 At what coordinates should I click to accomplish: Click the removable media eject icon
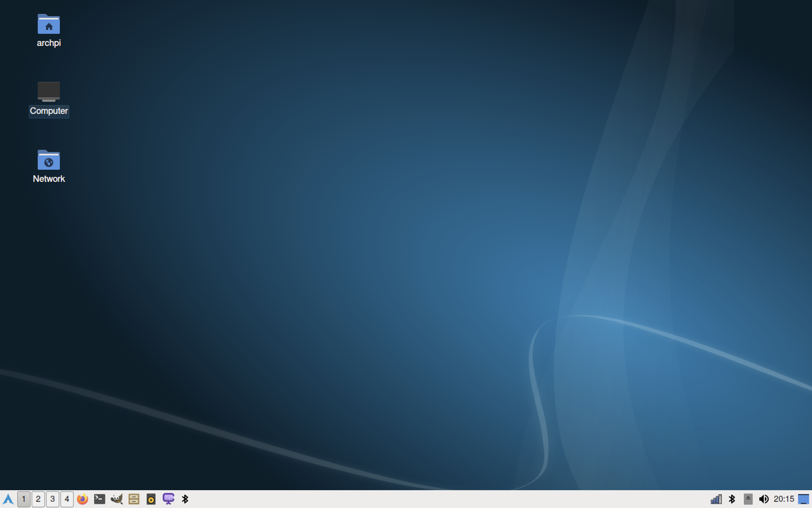point(748,499)
